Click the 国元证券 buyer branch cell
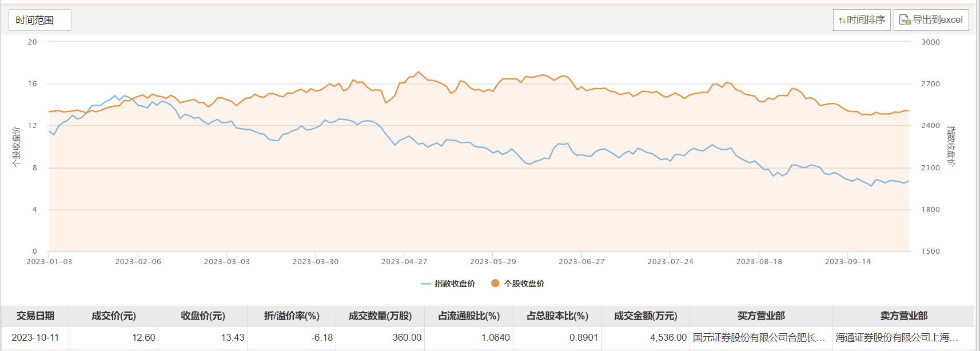Screen dimensions: 980x351 click(x=759, y=338)
